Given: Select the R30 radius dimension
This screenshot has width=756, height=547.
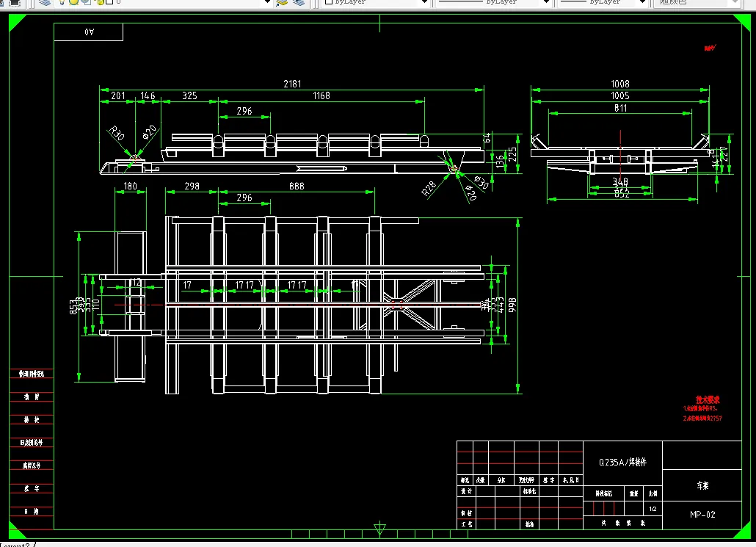Looking at the screenshot, I should coord(116,133).
